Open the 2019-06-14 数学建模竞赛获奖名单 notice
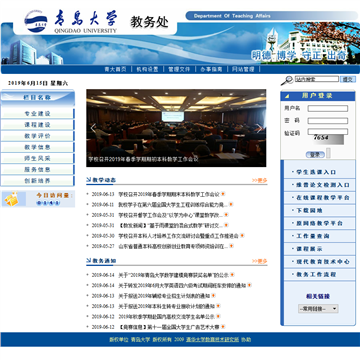The height and width of the screenshot is (360, 360). click(173, 275)
